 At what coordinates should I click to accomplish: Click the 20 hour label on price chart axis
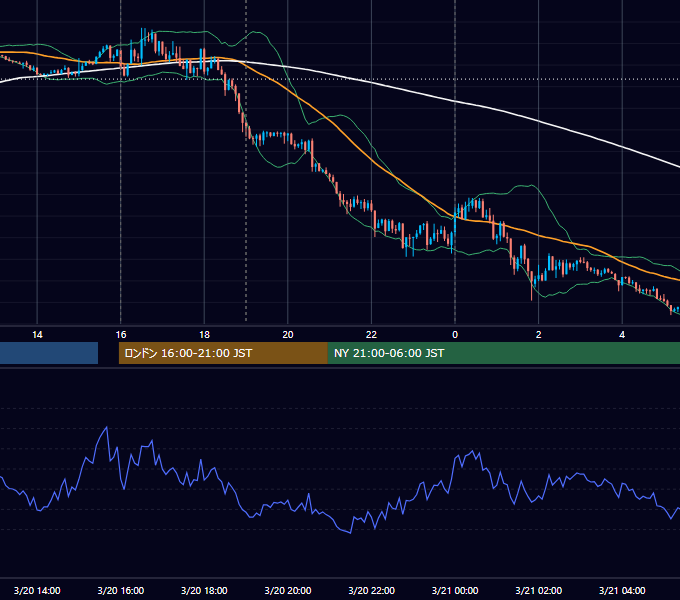click(x=288, y=335)
